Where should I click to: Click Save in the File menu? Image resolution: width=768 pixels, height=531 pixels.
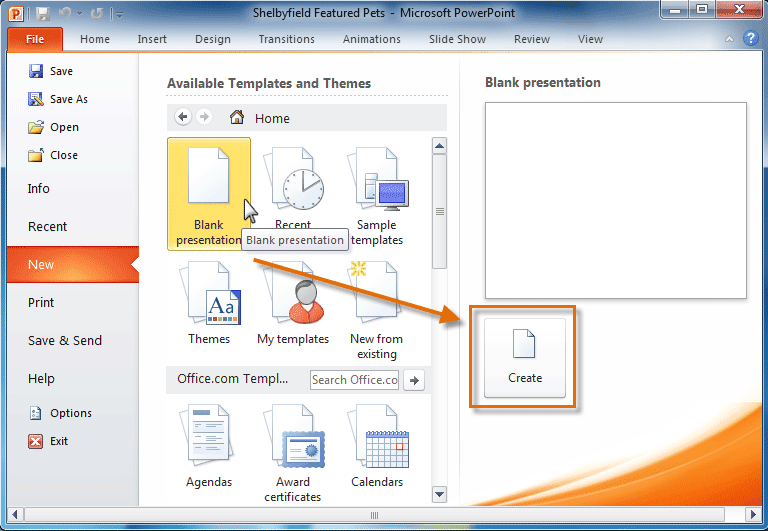pos(50,71)
